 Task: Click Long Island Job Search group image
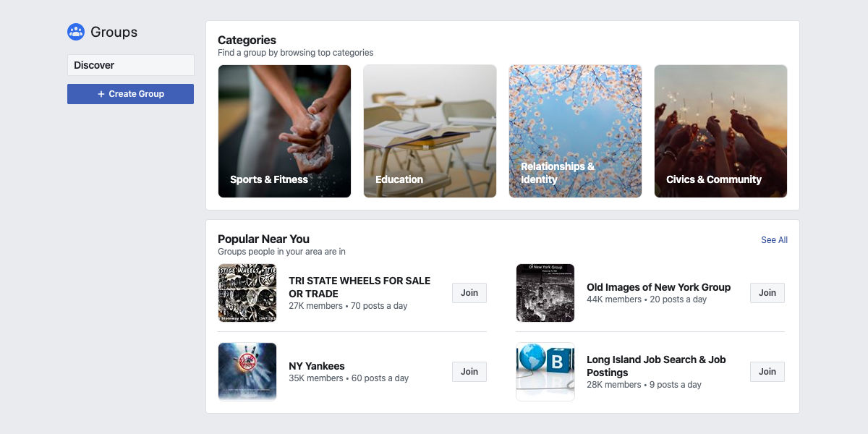(x=545, y=372)
